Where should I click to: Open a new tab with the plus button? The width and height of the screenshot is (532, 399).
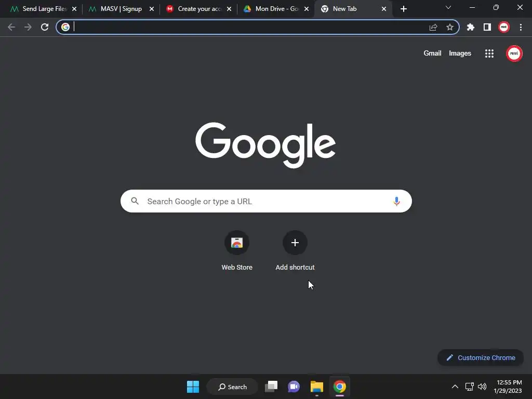403,9
